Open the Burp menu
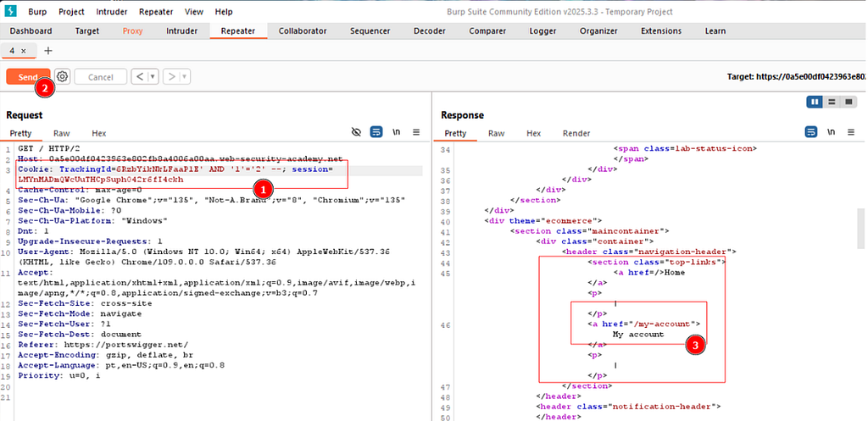Image resolution: width=868 pixels, height=421 pixels. [x=37, y=12]
